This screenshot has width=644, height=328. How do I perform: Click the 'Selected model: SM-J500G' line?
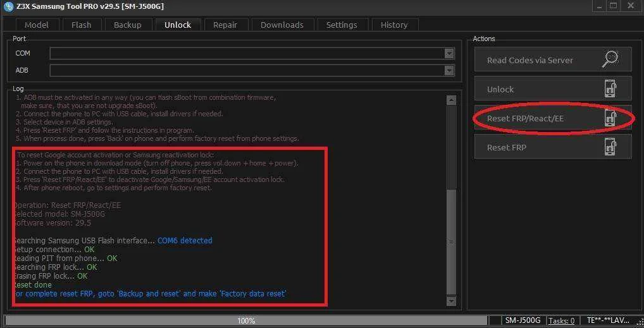59,214
